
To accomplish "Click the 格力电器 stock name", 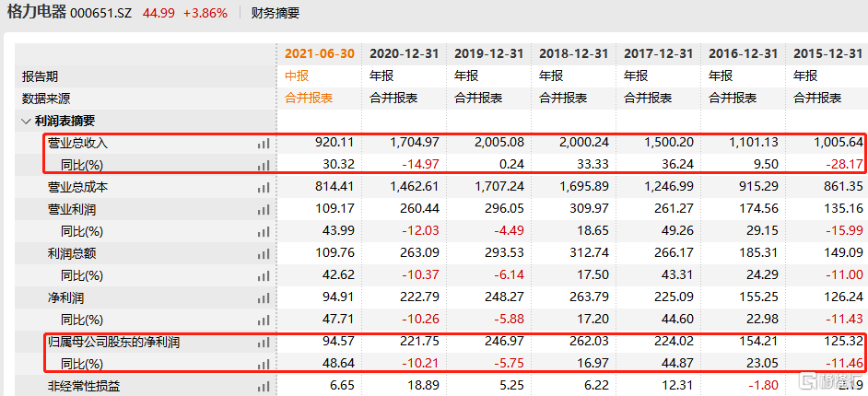I will point(37,13).
